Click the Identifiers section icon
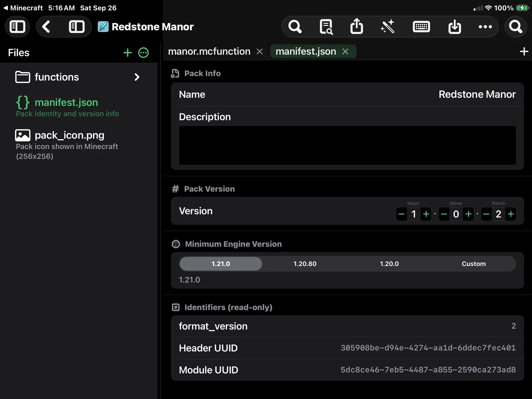 176,307
